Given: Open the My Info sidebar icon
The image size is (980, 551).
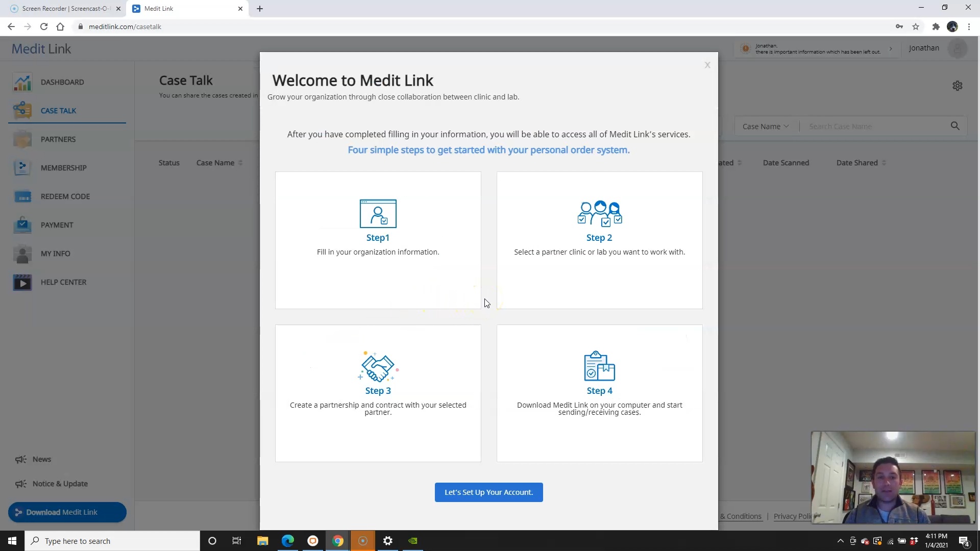Looking at the screenshot, I should [22, 254].
